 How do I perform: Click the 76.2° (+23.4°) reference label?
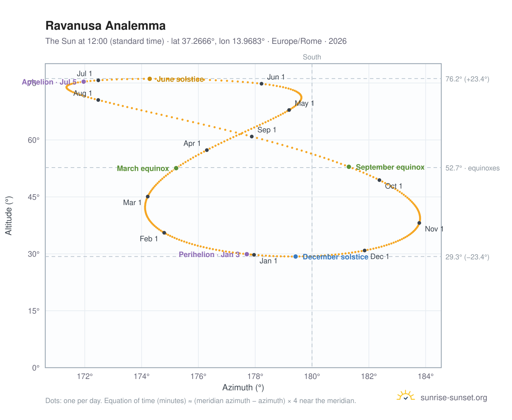click(467, 79)
